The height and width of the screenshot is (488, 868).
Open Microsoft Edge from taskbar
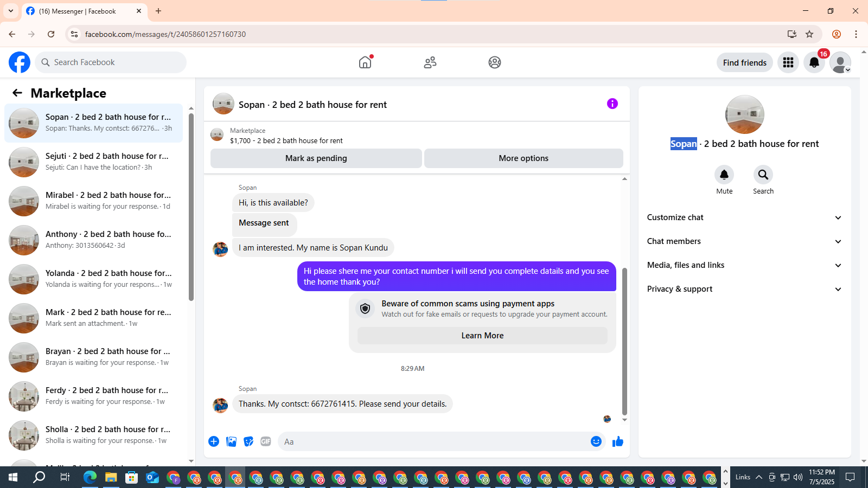click(x=90, y=477)
